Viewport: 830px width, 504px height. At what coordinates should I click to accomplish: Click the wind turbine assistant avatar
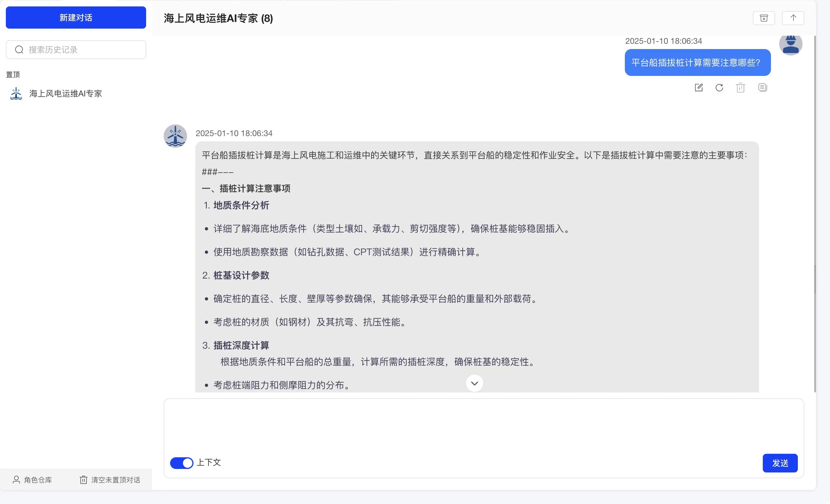point(175,136)
